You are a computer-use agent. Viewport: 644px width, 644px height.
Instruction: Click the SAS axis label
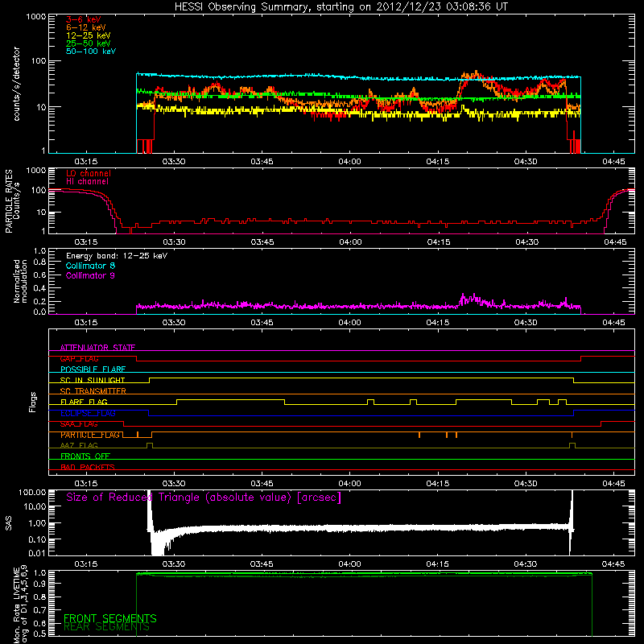8,523
